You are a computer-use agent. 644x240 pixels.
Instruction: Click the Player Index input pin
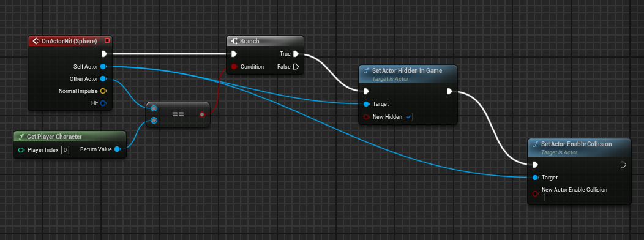(x=21, y=150)
